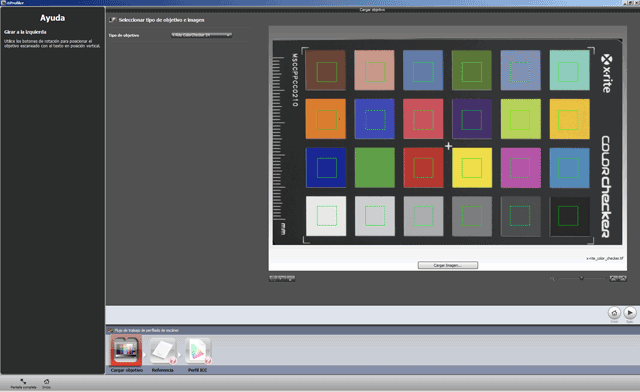
Task: Click the yellow patch in the third row
Action: pyautogui.click(x=472, y=167)
